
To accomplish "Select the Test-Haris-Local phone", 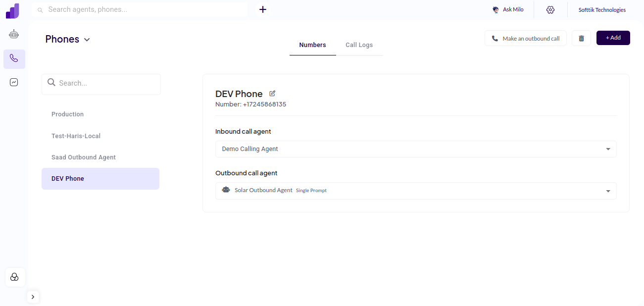I will coord(100,136).
